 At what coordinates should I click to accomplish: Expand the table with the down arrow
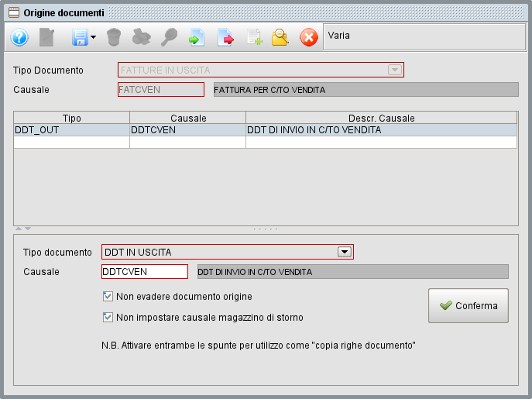click(x=28, y=229)
